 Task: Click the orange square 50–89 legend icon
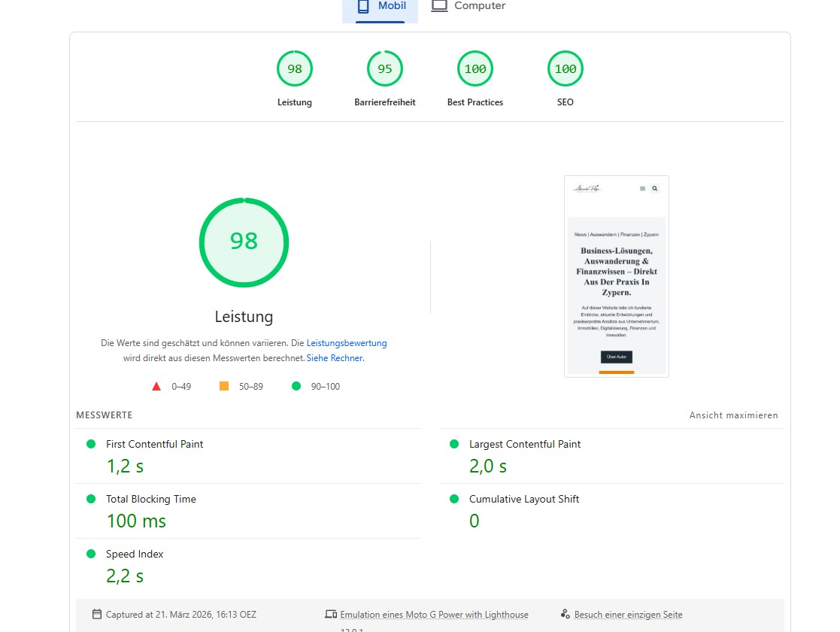click(x=224, y=387)
